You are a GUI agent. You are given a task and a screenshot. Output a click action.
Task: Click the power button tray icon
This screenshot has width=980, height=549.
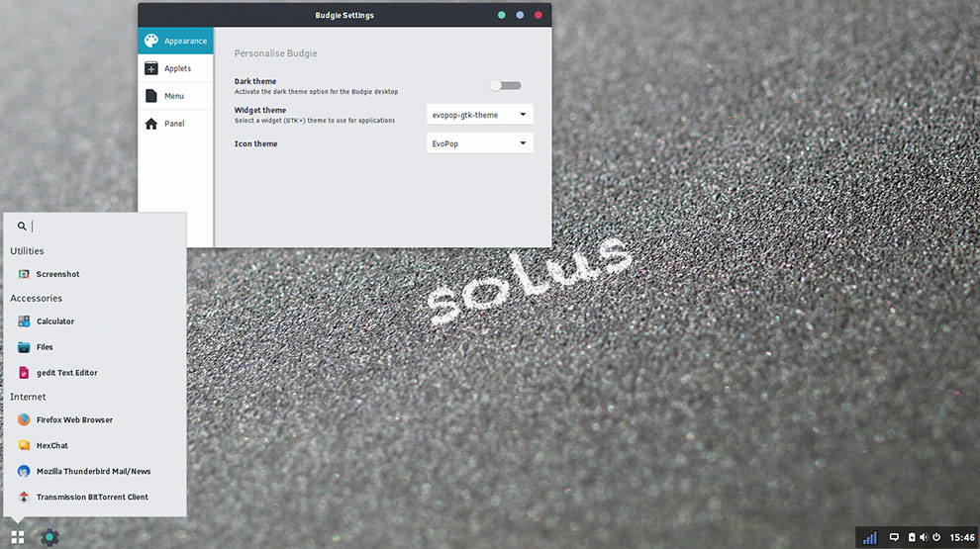936,537
